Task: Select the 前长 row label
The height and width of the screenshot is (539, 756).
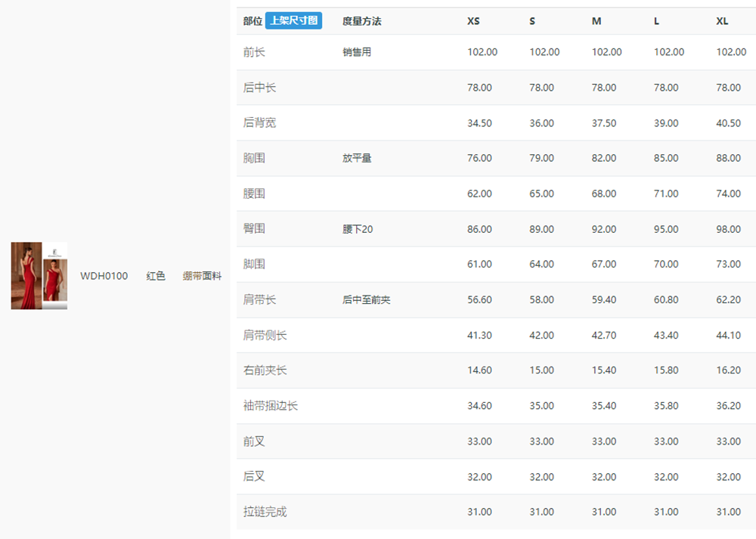Action: (254, 52)
